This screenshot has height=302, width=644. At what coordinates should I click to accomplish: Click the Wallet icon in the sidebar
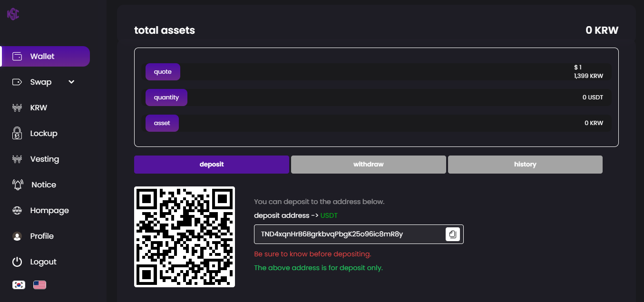17,56
